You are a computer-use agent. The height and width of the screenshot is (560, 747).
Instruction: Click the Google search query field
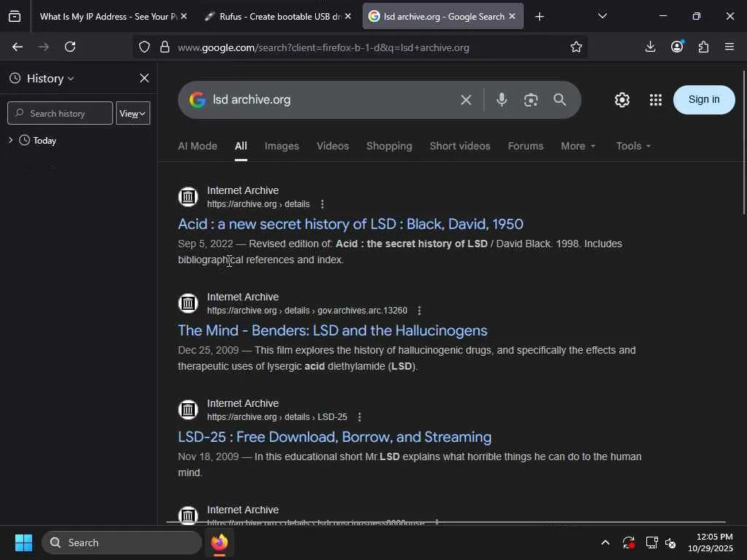(x=332, y=99)
